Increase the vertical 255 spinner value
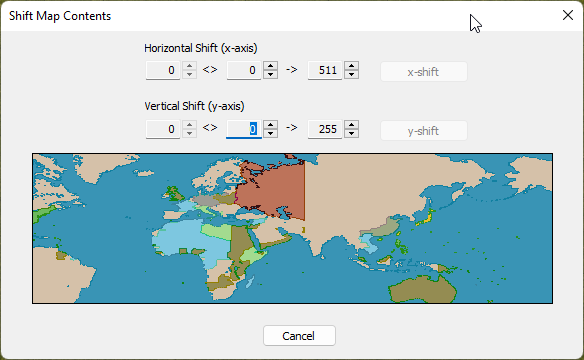The image size is (584, 360). [x=352, y=125]
